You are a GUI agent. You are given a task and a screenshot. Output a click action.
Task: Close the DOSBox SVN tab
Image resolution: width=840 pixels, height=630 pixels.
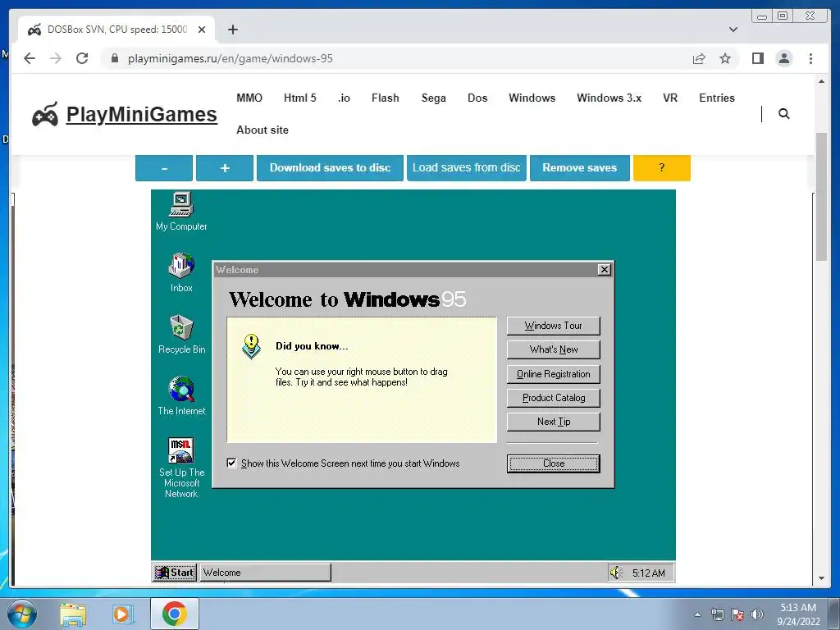tap(202, 30)
